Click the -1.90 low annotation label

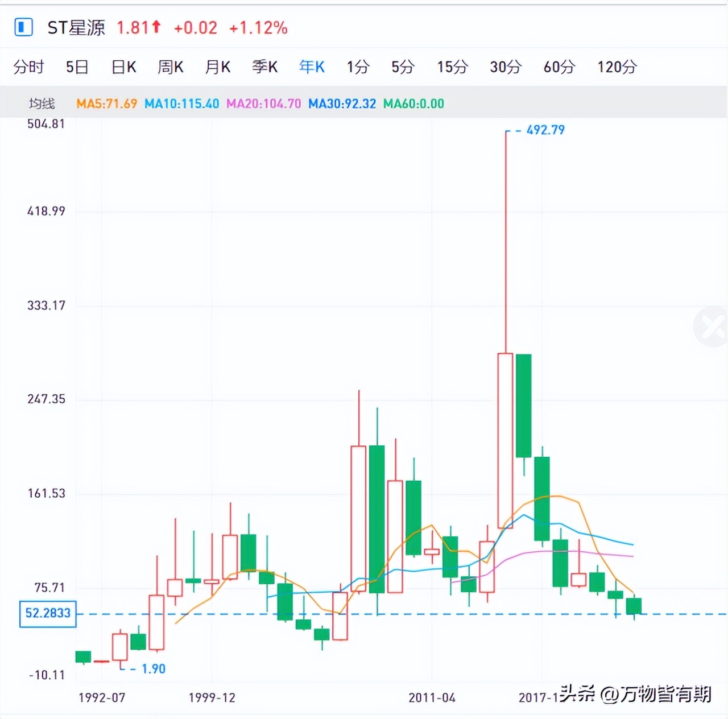tap(151, 669)
